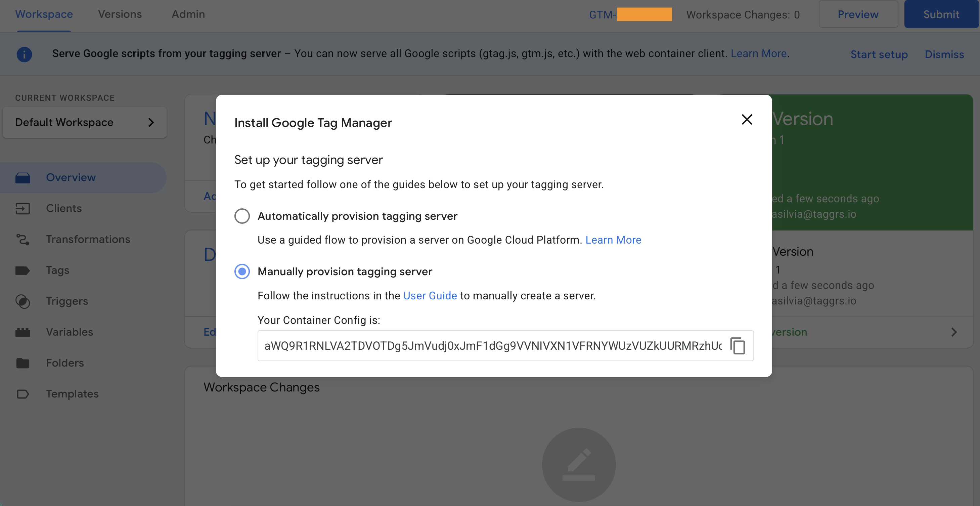This screenshot has height=506, width=980.
Task: Open the Folders icon in the sidebar
Action: click(x=23, y=363)
